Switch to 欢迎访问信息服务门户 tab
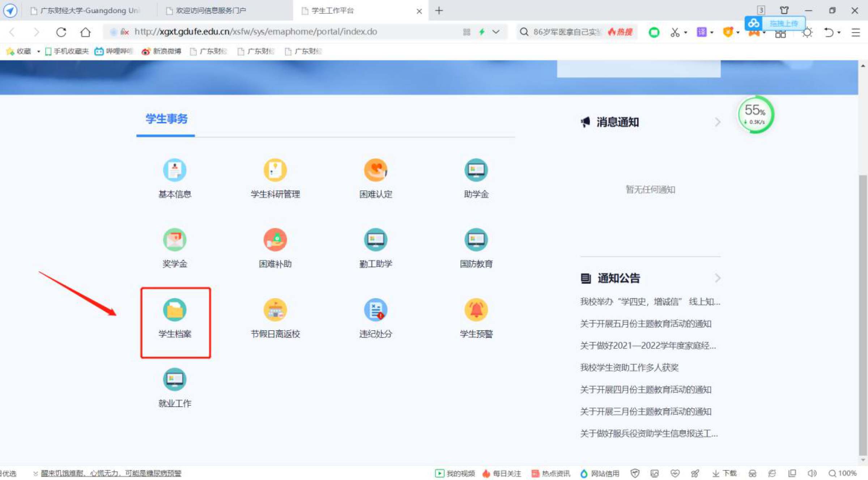This screenshot has width=868, height=480. point(210,10)
